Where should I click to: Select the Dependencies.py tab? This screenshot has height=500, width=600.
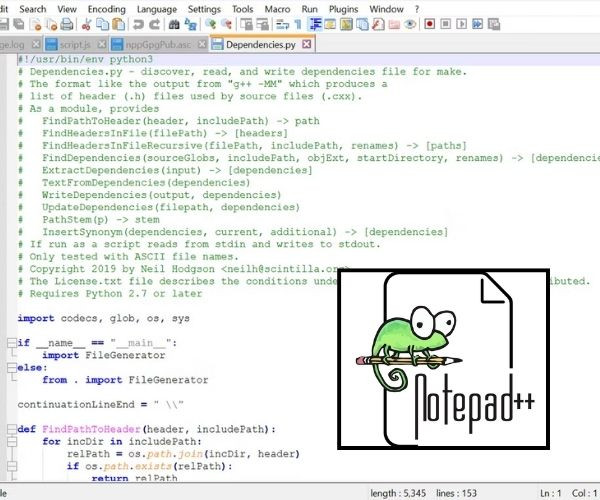(261, 45)
